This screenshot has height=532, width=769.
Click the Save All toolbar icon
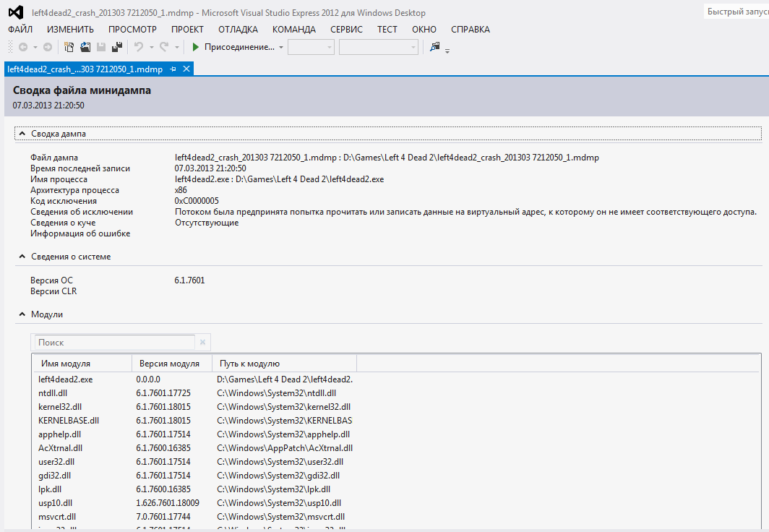point(116,47)
